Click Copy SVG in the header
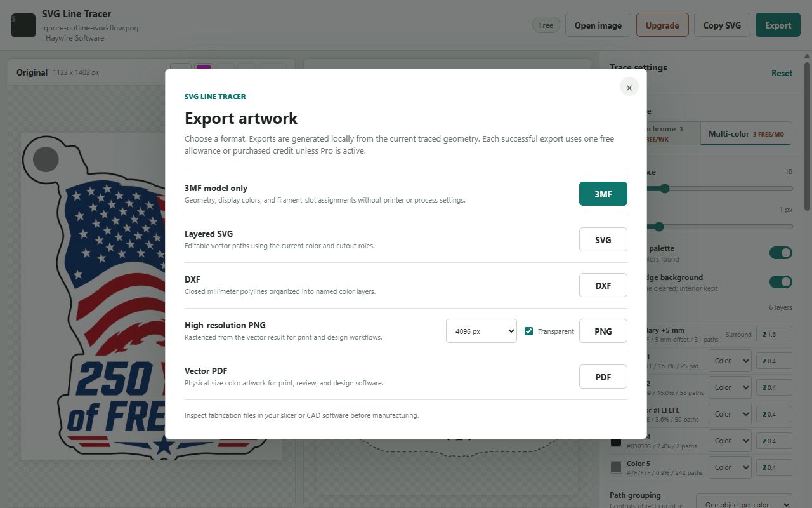This screenshot has width=812, height=508. [x=722, y=25]
